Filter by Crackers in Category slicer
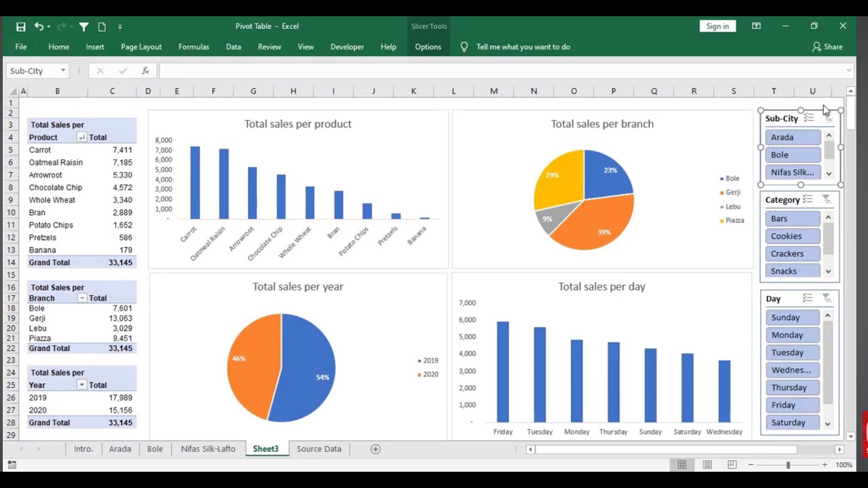This screenshot has height=488, width=868. 793,253
